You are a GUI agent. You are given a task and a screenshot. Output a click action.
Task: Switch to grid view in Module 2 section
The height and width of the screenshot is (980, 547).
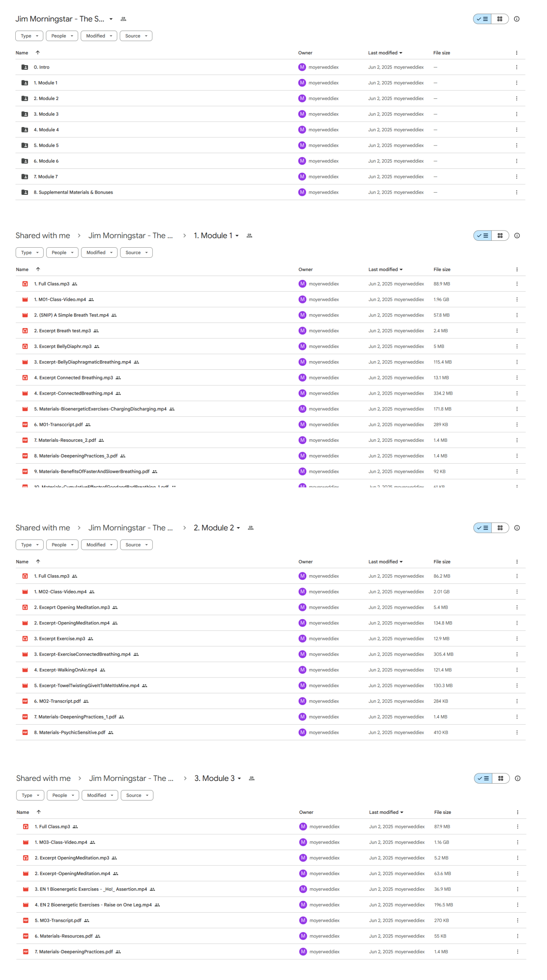click(x=500, y=528)
